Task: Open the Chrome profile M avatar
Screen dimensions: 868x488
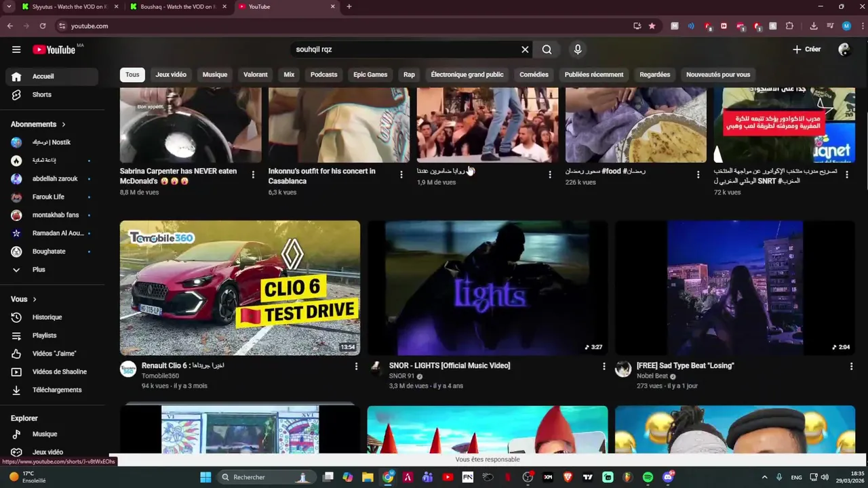Action: (x=846, y=26)
